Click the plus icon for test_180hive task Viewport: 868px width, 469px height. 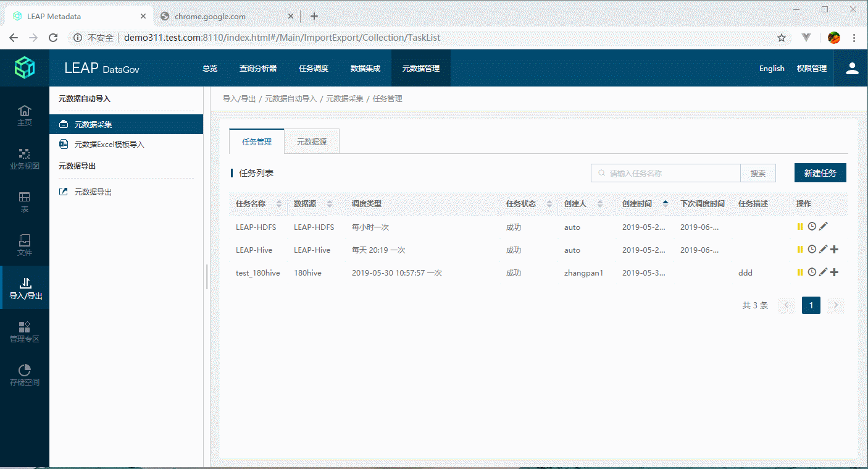coord(834,273)
